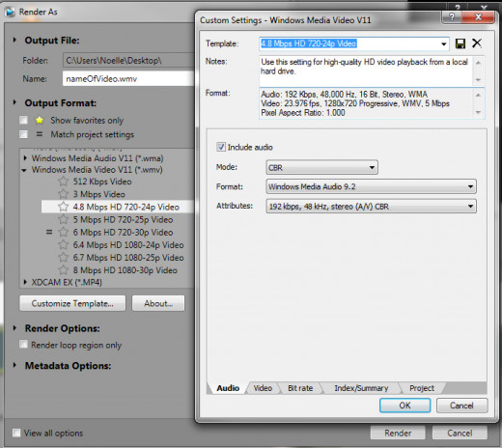Click OK in Custom Settings

click(404, 406)
